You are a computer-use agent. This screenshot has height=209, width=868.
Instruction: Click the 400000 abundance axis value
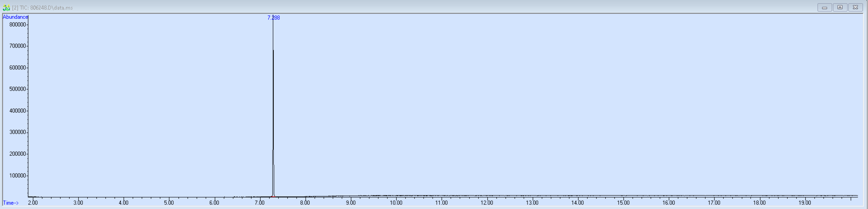point(18,111)
